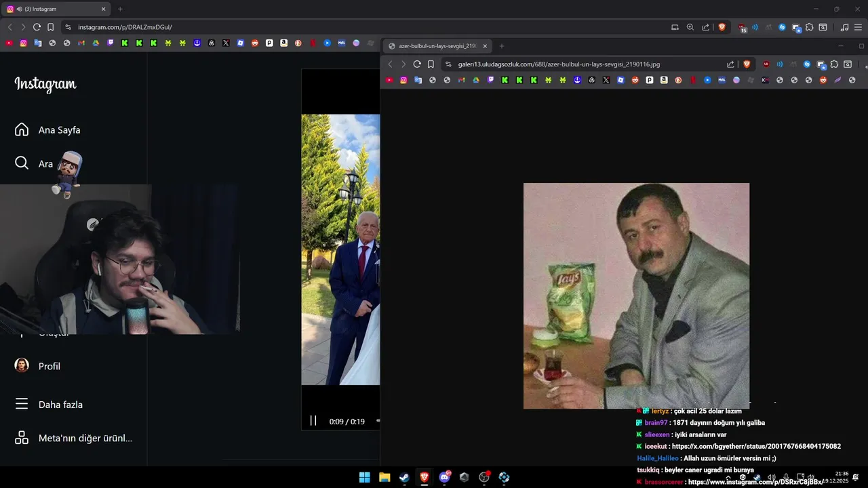The height and width of the screenshot is (488, 868).
Task: Open Twitch bookmark in Instagram window
Action: pyautogui.click(x=111, y=43)
